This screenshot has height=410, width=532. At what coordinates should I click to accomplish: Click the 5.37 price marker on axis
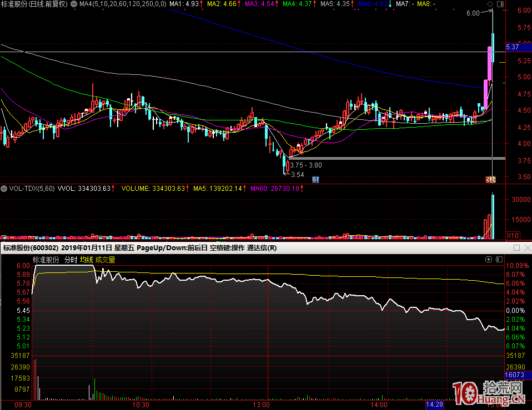[x=513, y=48]
